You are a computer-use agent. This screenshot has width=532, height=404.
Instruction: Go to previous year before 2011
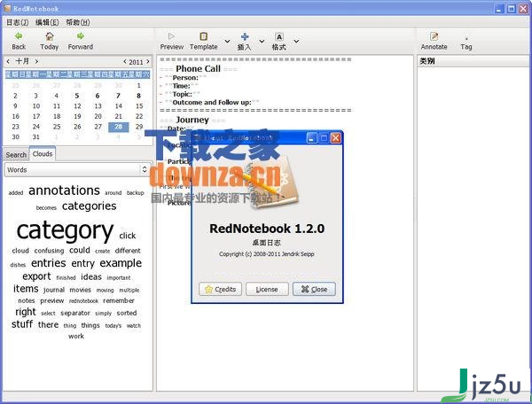click(x=124, y=62)
